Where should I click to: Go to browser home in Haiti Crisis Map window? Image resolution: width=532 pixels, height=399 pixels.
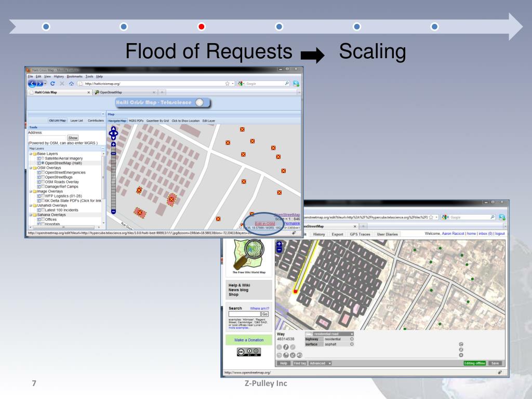click(x=71, y=84)
